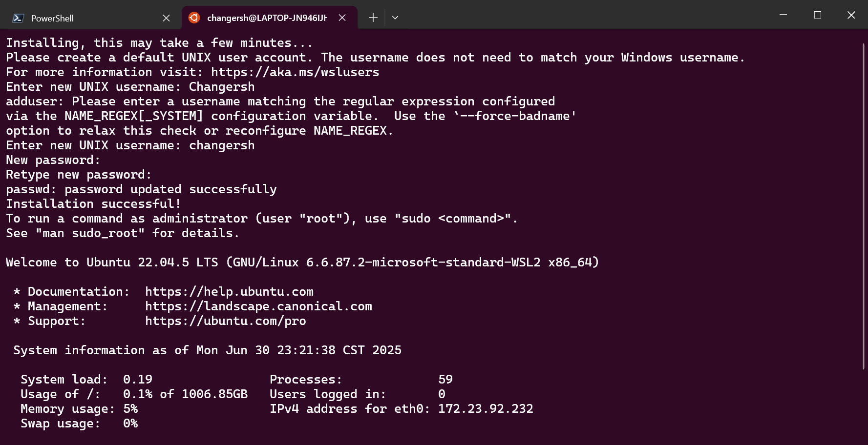Maximize the terminal window
Screen dimensions: 868x445
pos(817,15)
